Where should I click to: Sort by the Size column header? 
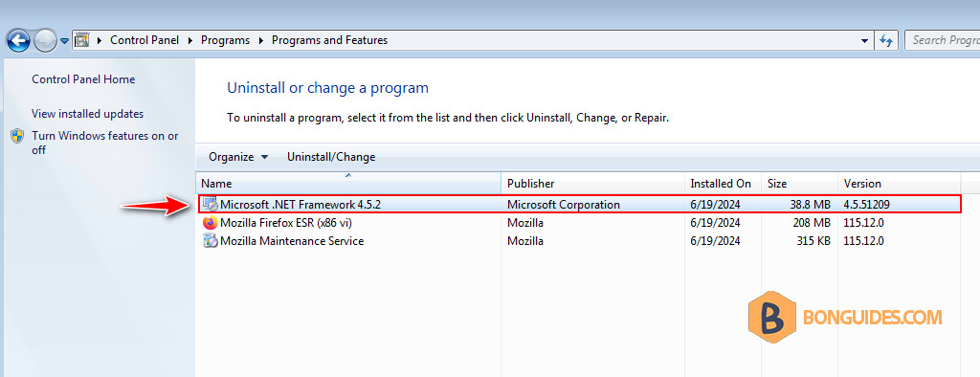pos(799,183)
